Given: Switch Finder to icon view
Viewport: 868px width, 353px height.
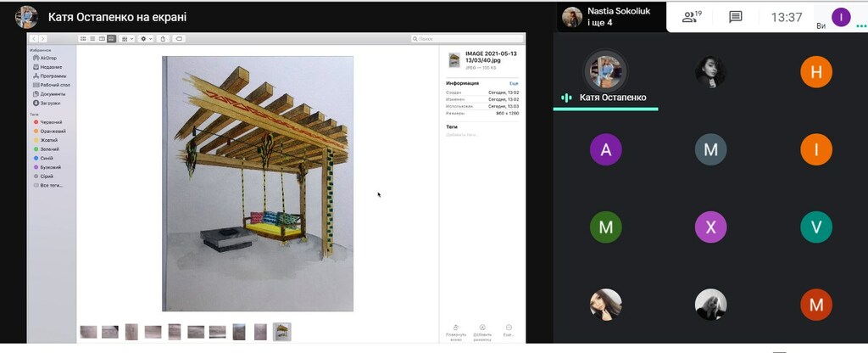Looking at the screenshot, I should tap(83, 39).
